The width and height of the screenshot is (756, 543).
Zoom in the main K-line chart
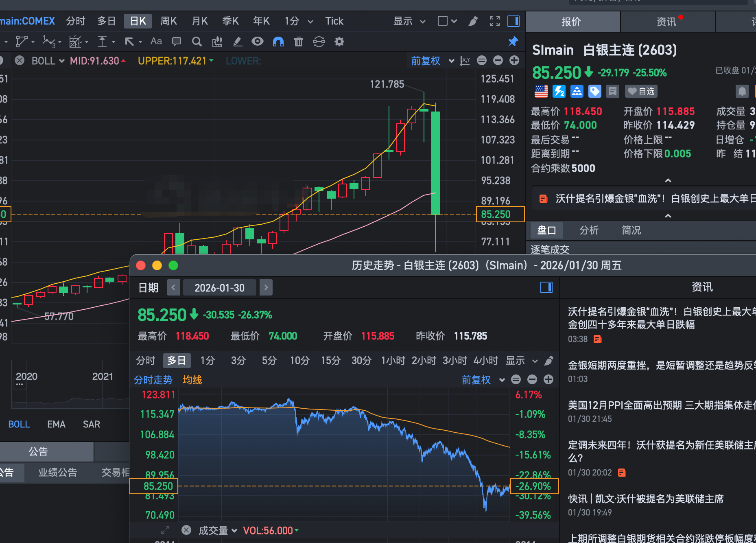pos(514,61)
